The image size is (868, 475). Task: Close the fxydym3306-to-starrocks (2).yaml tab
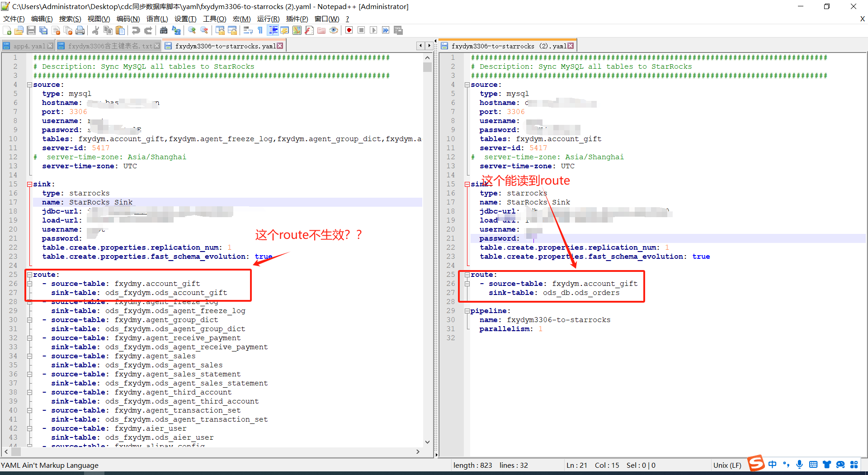click(x=571, y=46)
